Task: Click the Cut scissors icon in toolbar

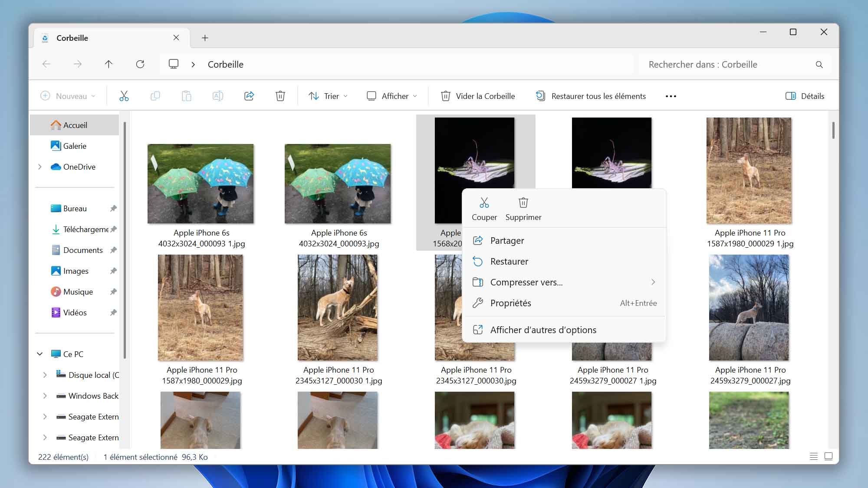Action: point(124,96)
